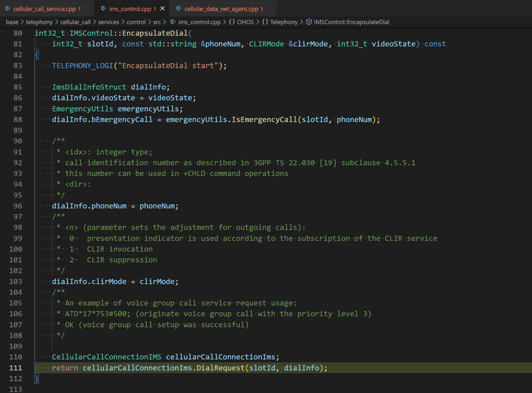Open the 'src' breadcrumb segment
532x393 pixels.
click(x=157, y=22)
